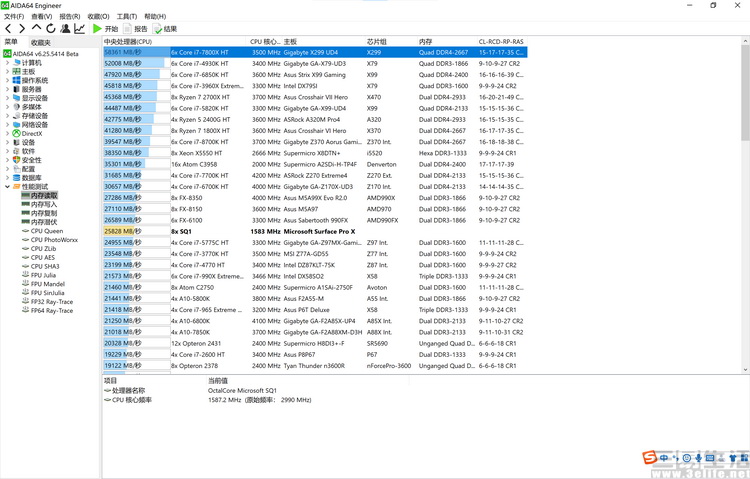Click the 开始 toolbar button label
This screenshot has width=750, height=479.
point(111,29)
